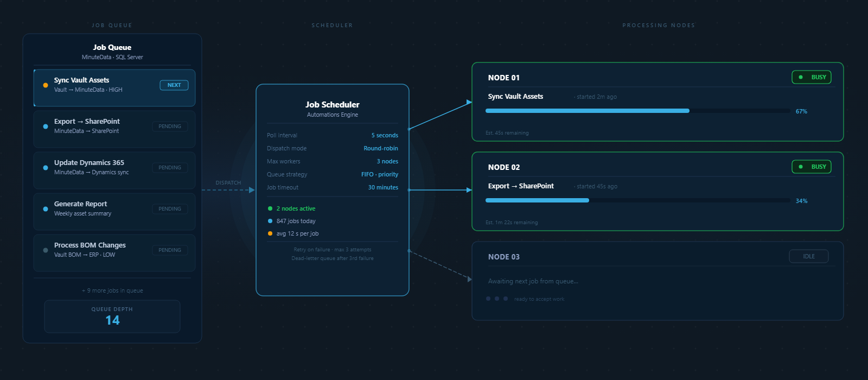This screenshot has height=380, width=868.
Task: Click green dot beside 2 nodes active
Action: tap(270, 208)
